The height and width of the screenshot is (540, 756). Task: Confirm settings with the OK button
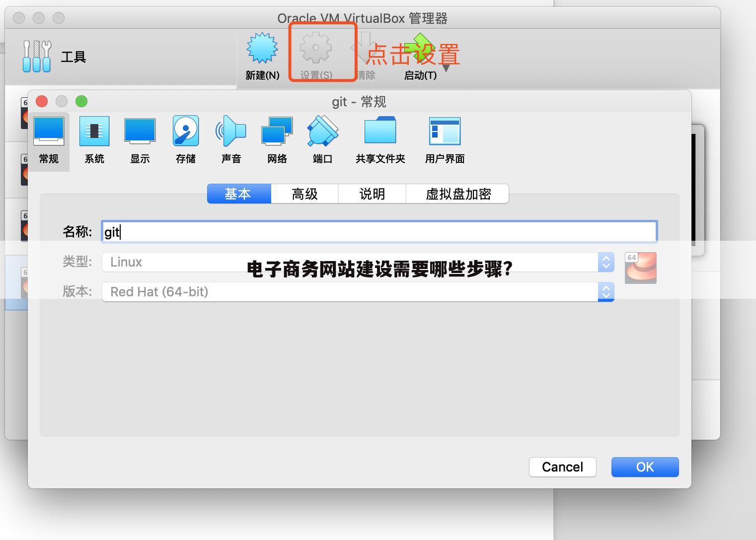pyautogui.click(x=645, y=467)
